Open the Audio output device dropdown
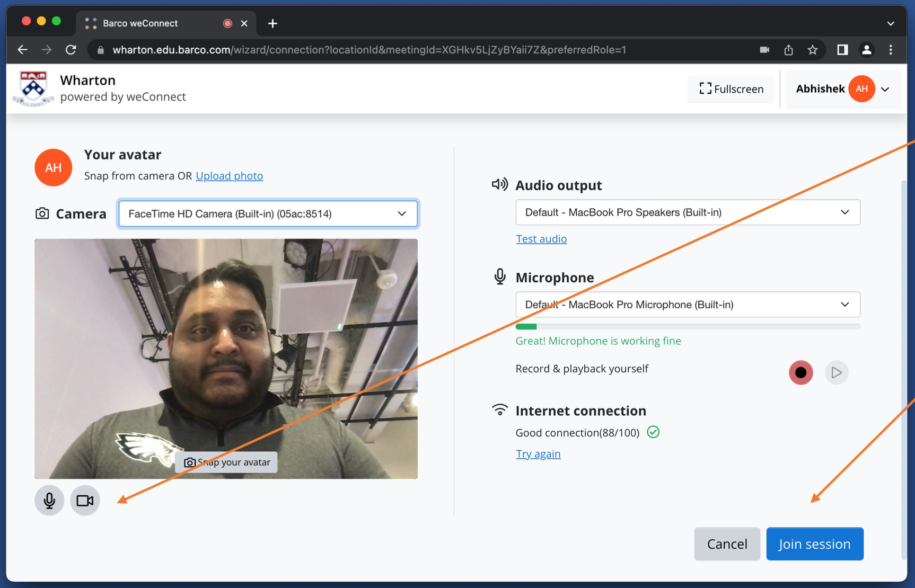The image size is (915, 588). click(x=688, y=212)
